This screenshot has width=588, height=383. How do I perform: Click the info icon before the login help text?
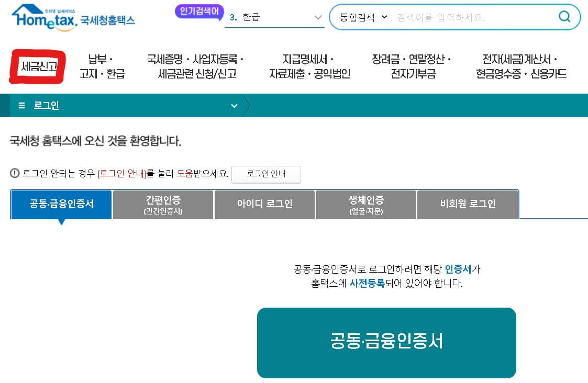(x=13, y=174)
